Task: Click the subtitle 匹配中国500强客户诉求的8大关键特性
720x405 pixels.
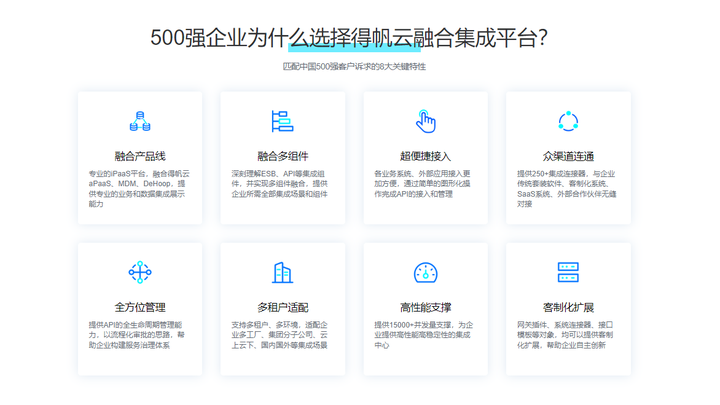Action: [354, 67]
